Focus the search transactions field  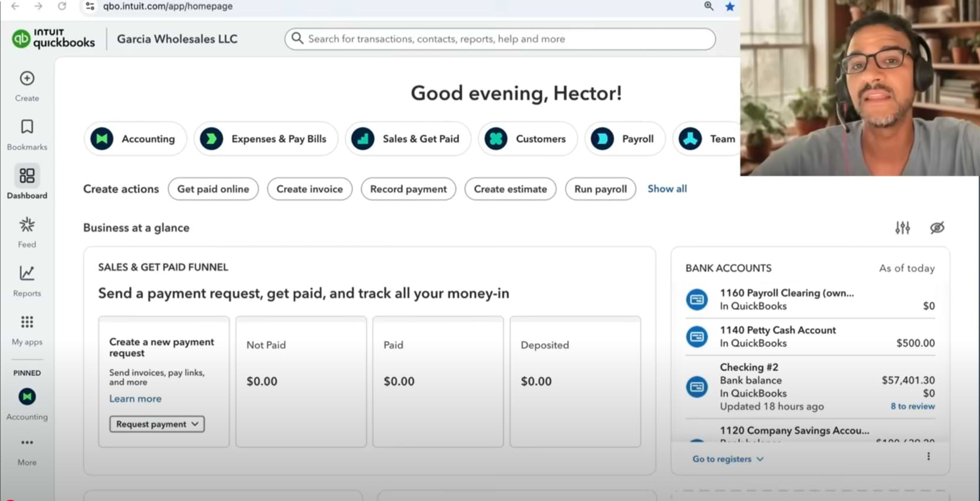[x=500, y=39]
